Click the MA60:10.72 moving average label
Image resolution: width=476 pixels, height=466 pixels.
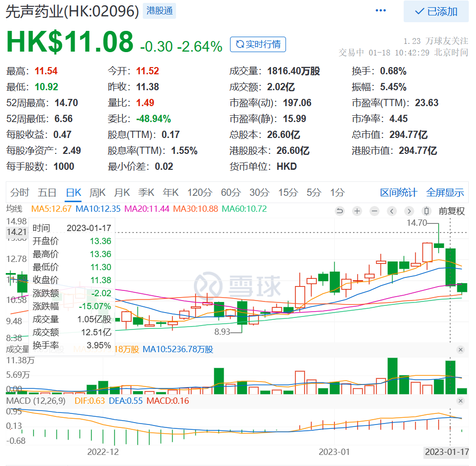coord(245,209)
